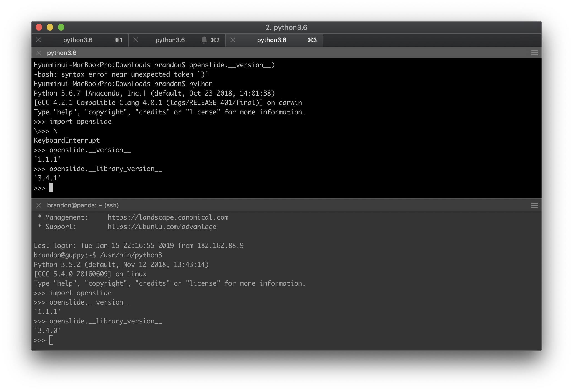The height and width of the screenshot is (392, 573).
Task: Open the landscape.canonical.com link
Action: tap(168, 217)
